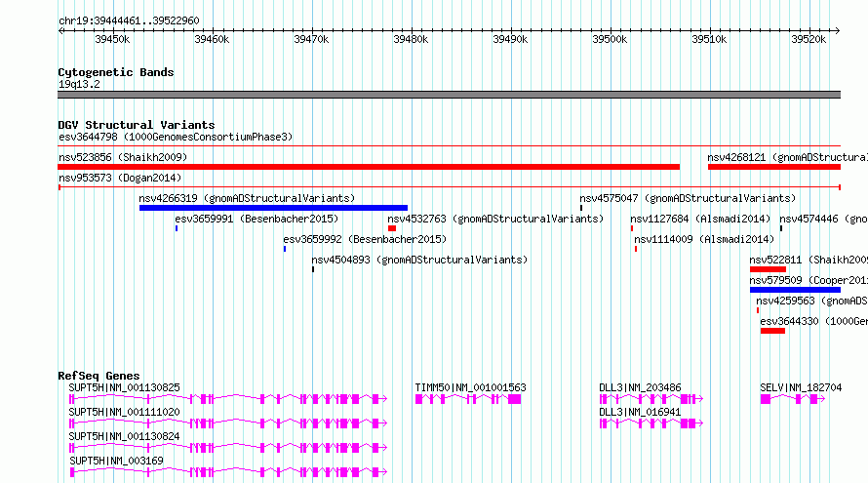Select the nsv522811 red variant bar
This screenshot has width=868, height=483.
[x=768, y=269]
